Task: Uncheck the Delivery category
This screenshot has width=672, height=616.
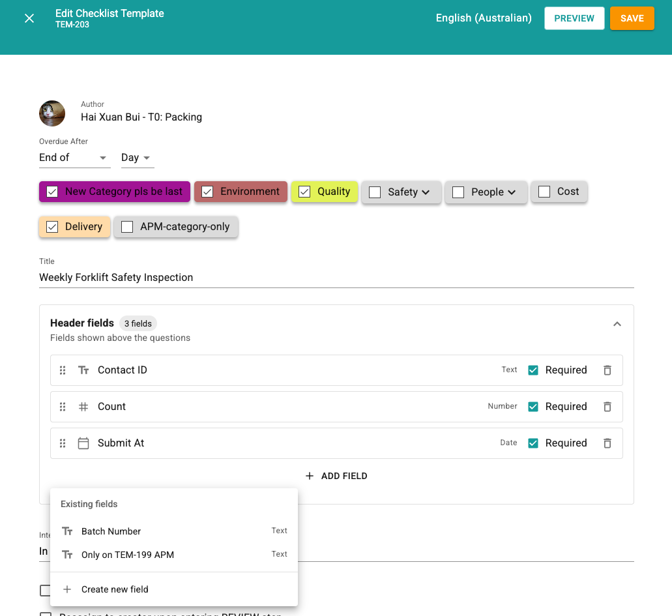Action: click(x=52, y=227)
